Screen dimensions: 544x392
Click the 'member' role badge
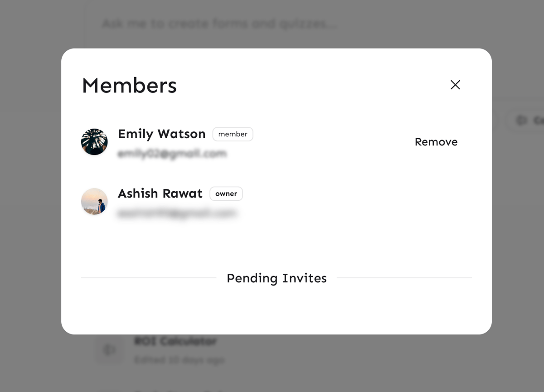point(233,134)
